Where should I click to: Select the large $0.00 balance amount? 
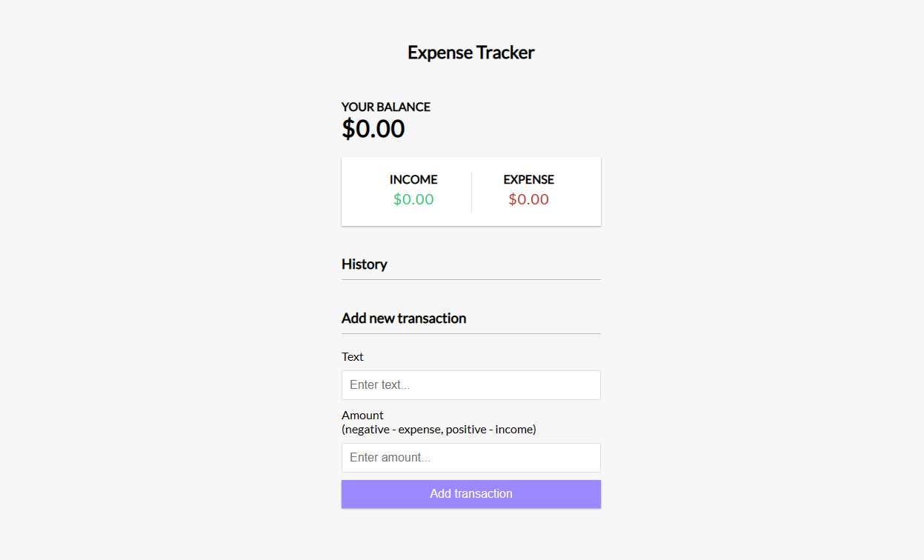click(x=373, y=129)
